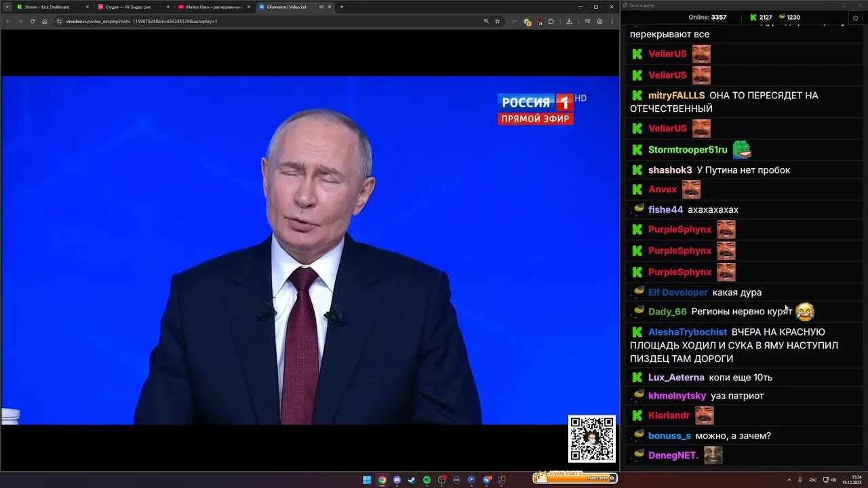Screen dimensions: 868x488
Task: Open the extension showing 71 badge
Action: pyautogui.click(x=540, y=22)
